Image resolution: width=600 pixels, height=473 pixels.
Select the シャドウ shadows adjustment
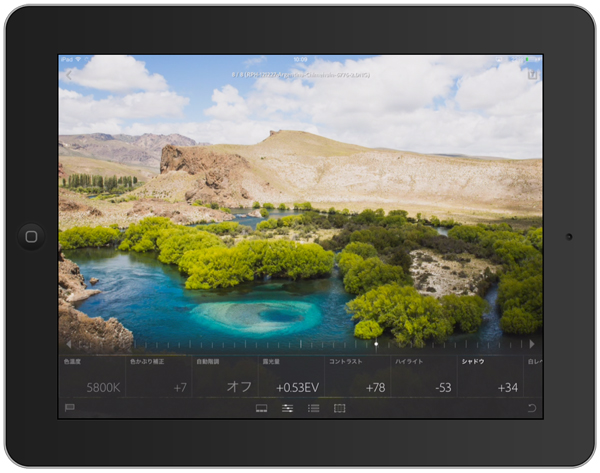(490, 377)
